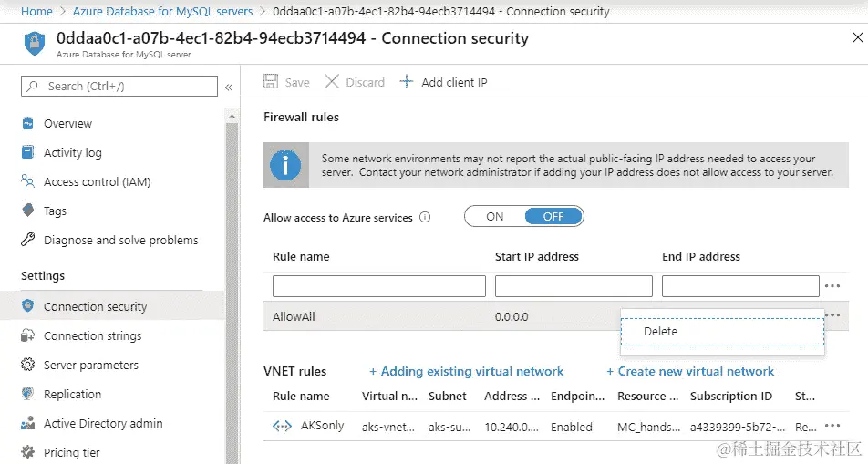Viewport: 868px width, 464px height.
Task: Turn ON access to Azure services
Action: (495, 216)
